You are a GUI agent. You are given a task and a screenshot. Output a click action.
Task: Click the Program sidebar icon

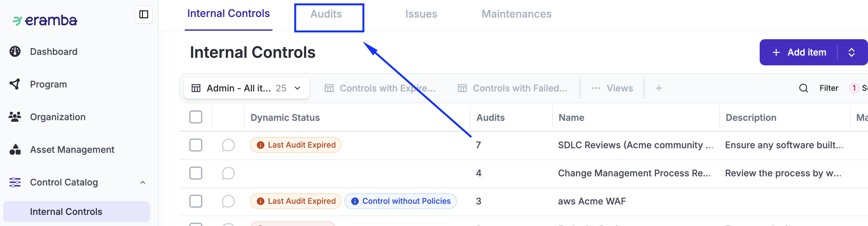coord(15,84)
